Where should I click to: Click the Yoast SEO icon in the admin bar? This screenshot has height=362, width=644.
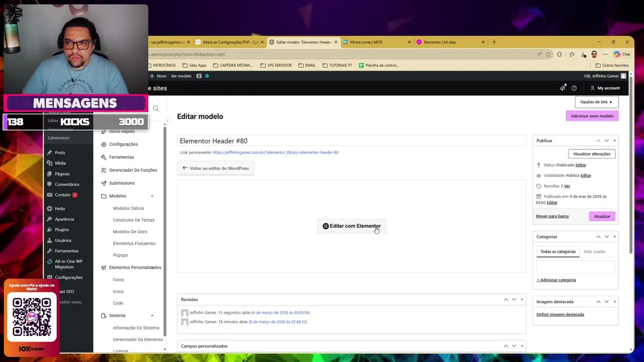199,76
